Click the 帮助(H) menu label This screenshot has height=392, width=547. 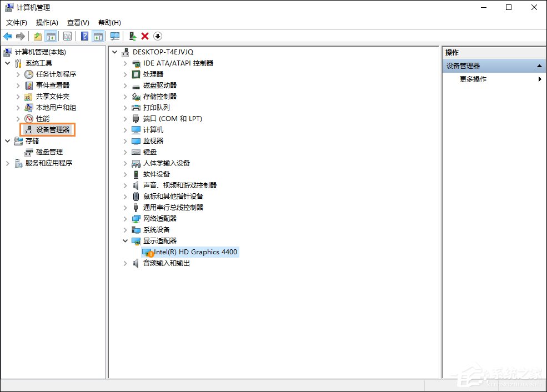[x=109, y=23]
